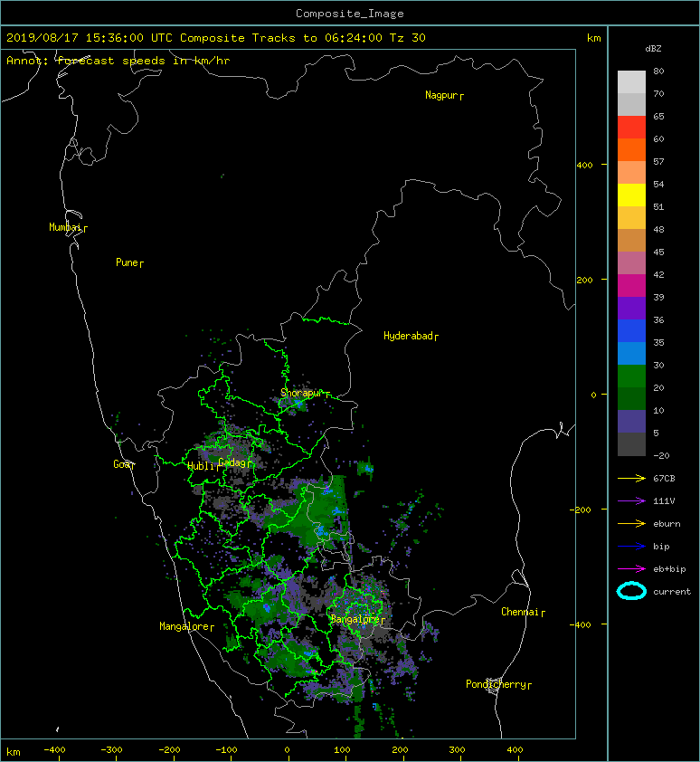The image size is (700, 762).
Task: Click the Bangalore city label
Action: tap(355, 619)
